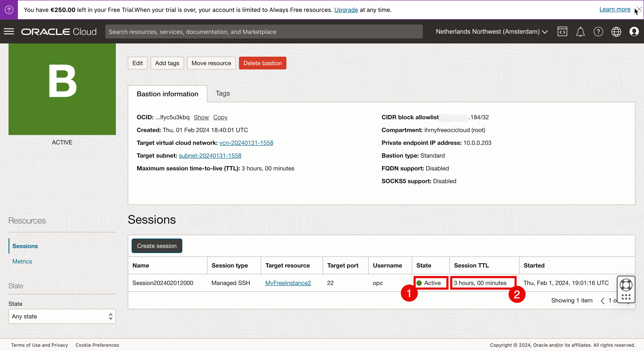The image size is (644, 351).
Task: Open the help question mark icon
Action: [x=598, y=32]
